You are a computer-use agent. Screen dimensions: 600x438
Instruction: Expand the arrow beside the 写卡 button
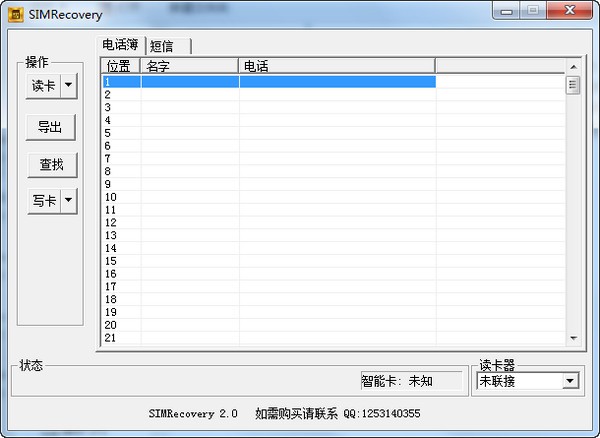click(68, 201)
